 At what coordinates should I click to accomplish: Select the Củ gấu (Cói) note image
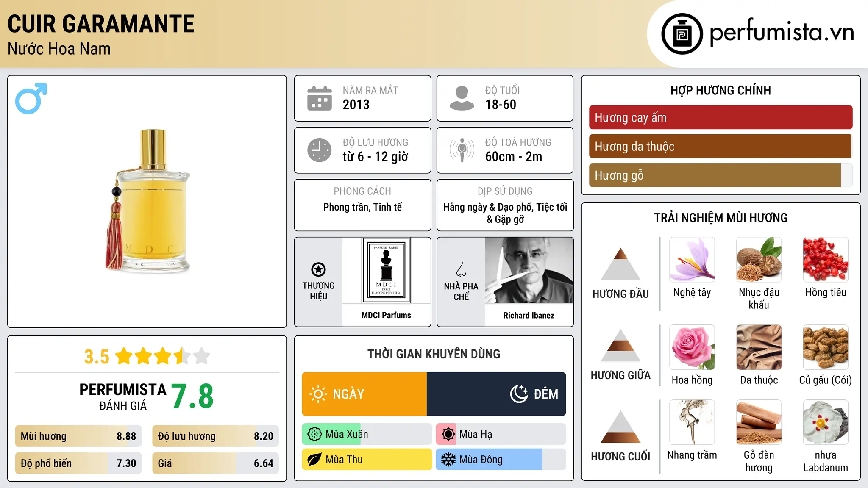coord(826,347)
